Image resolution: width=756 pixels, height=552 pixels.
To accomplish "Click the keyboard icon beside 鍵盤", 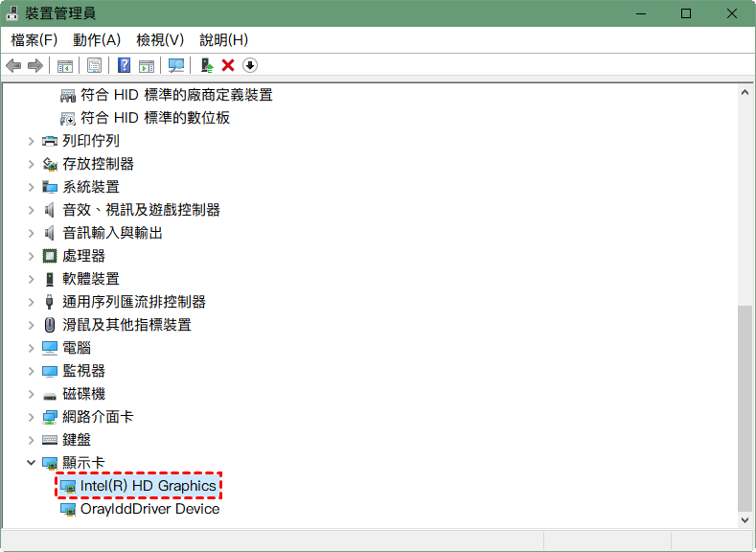I will [50, 440].
